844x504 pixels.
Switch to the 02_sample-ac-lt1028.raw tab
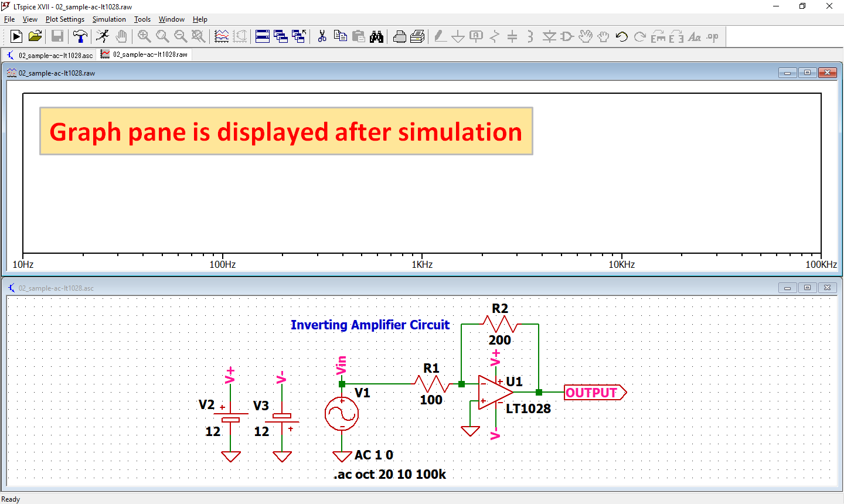point(144,54)
